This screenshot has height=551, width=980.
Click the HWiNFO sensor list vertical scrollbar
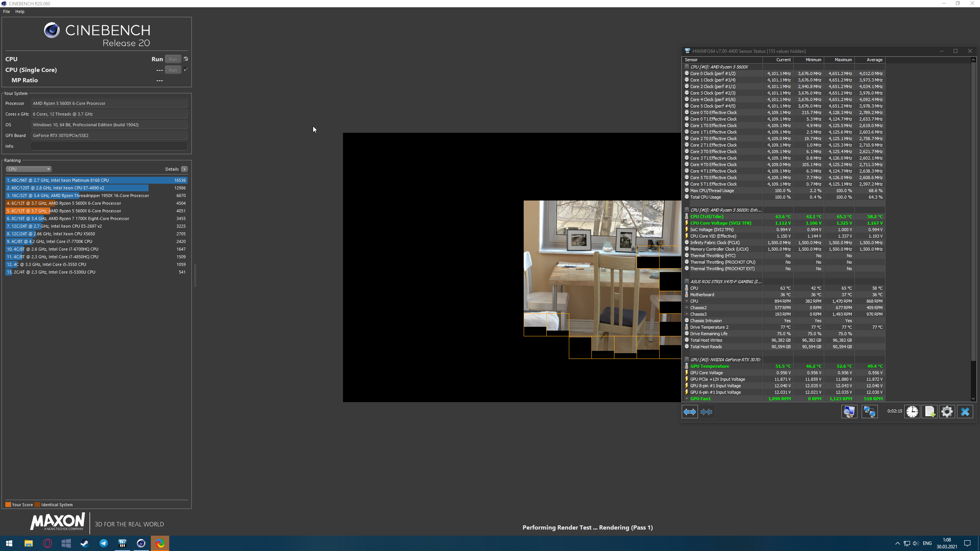pyautogui.click(x=973, y=210)
